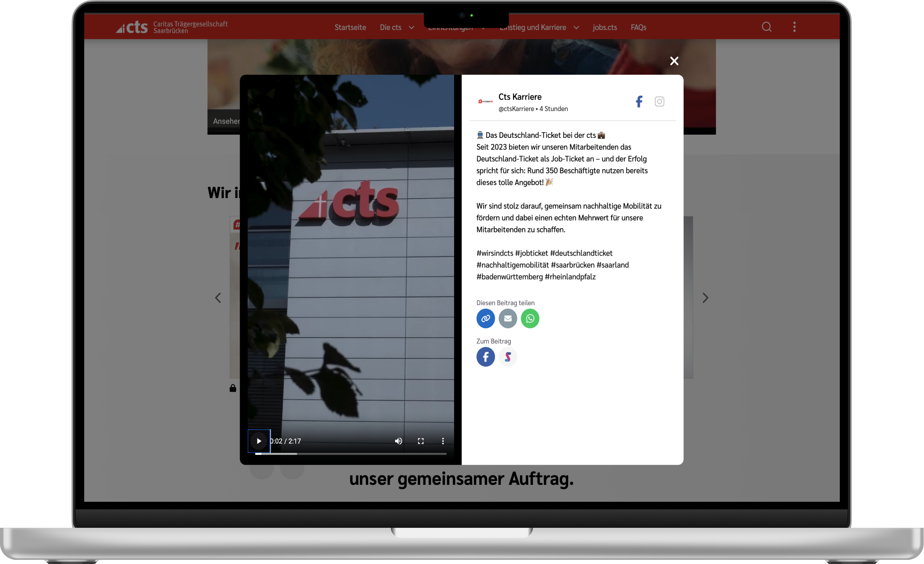Open three-dot menu in site header
This screenshot has width=924, height=564.
[795, 27]
